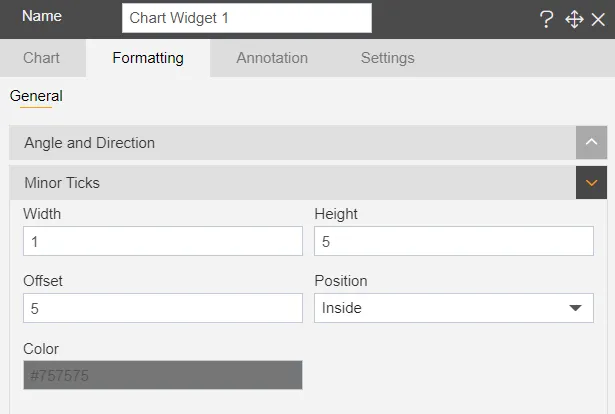Click the Name label in header
615x414 pixels.
42,17
